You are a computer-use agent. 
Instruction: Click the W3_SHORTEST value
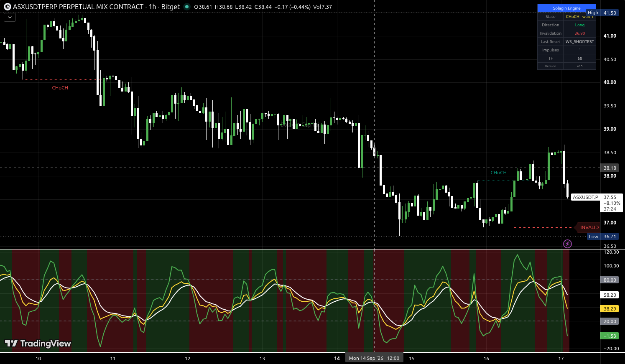tap(579, 42)
